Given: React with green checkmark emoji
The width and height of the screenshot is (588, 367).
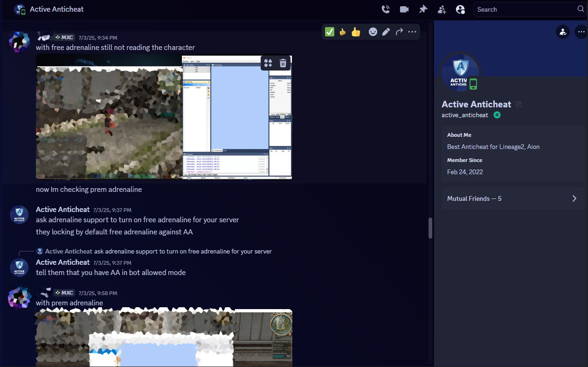Looking at the screenshot, I should point(330,32).
